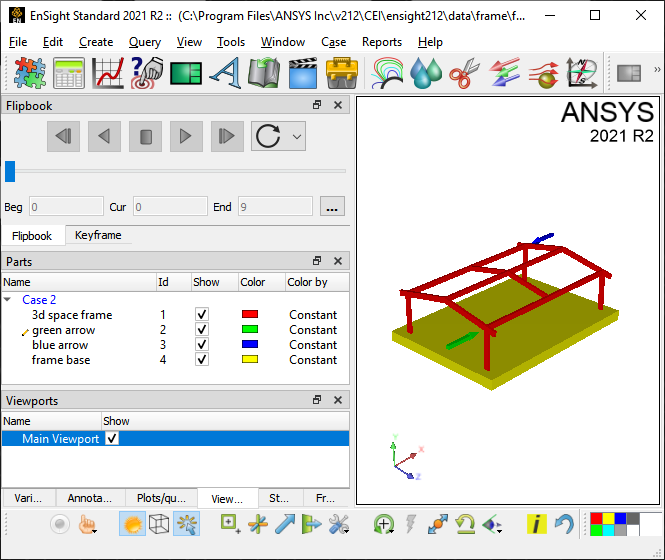Click the color palette grid icon
This screenshot has width=665, height=560.
tap(615, 524)
